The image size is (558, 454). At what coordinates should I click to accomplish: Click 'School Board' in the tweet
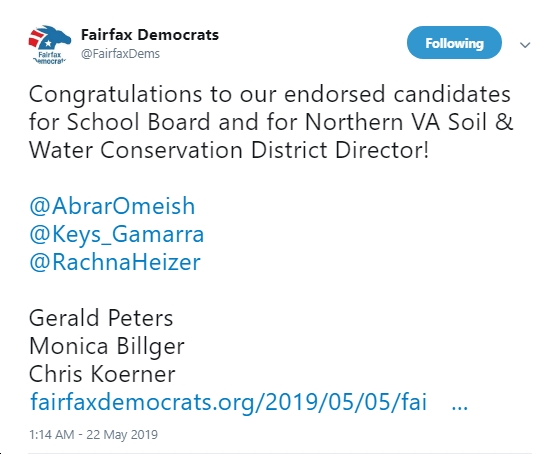[138, 122]
